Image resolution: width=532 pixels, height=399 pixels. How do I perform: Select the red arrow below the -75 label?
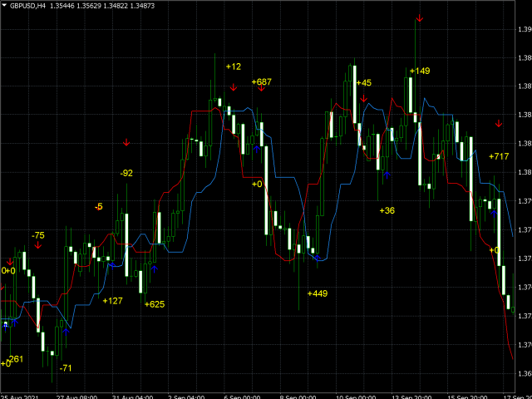(37, 246)
